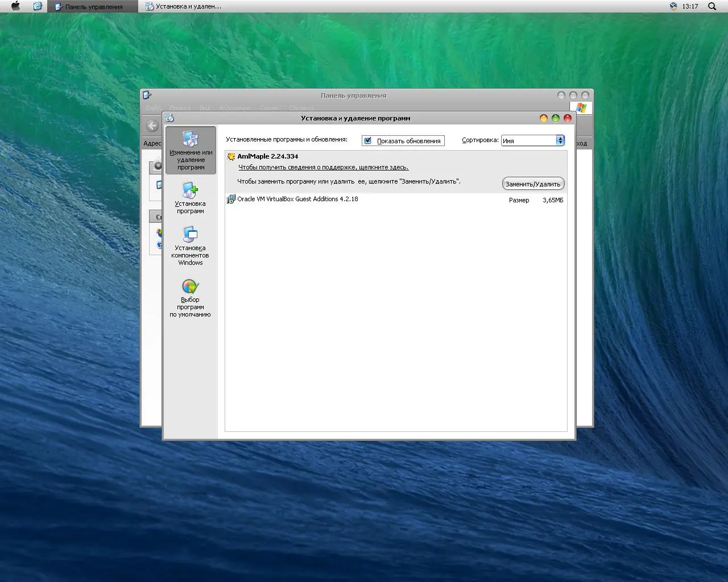The image size is (728, 582).
Task: Open the AmlMaple support information link
Action: [x=323, y=167]
